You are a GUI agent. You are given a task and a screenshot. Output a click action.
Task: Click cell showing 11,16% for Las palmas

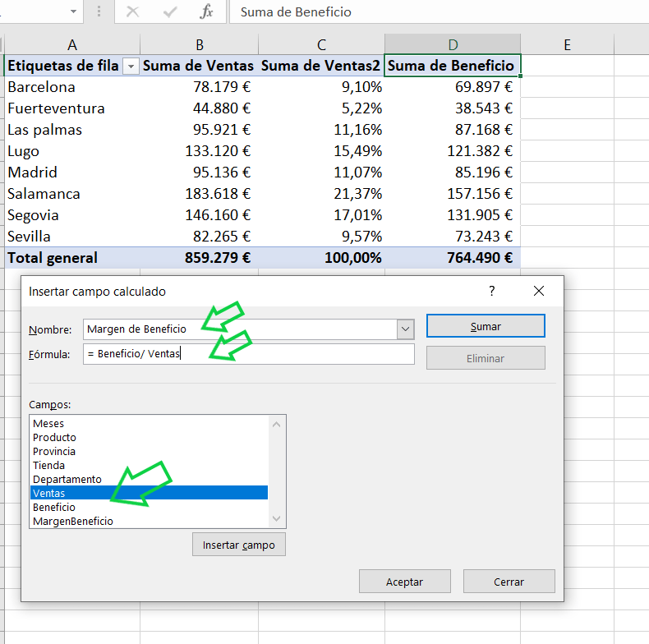coord(321,130)
